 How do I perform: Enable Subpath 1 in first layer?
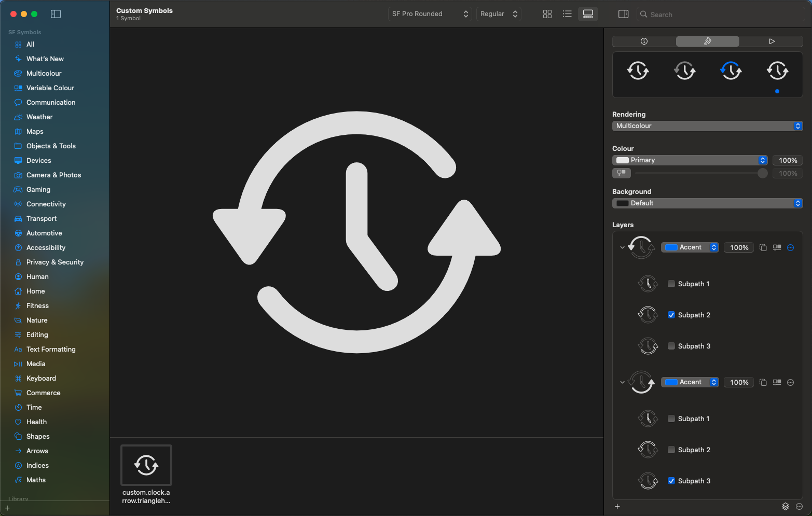pos(671,284)
